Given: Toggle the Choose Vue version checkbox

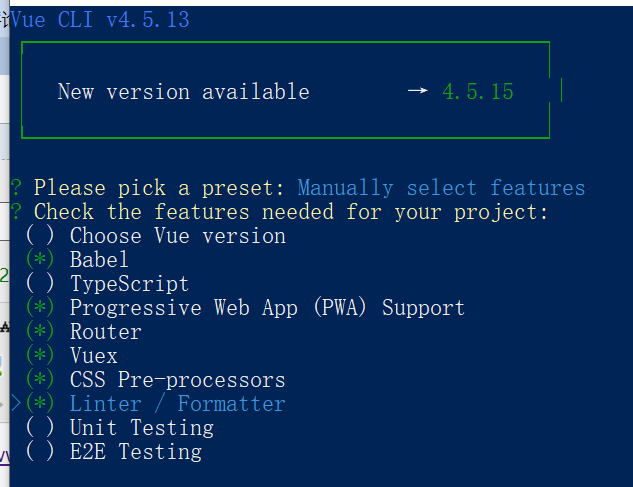Looking at the screenshot, I should click(x=40, y=237).
